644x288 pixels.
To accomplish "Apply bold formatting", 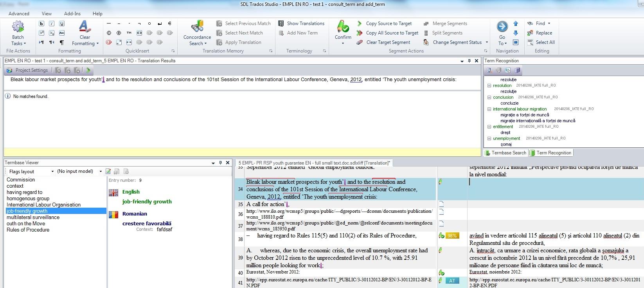I will click(41, 24).
